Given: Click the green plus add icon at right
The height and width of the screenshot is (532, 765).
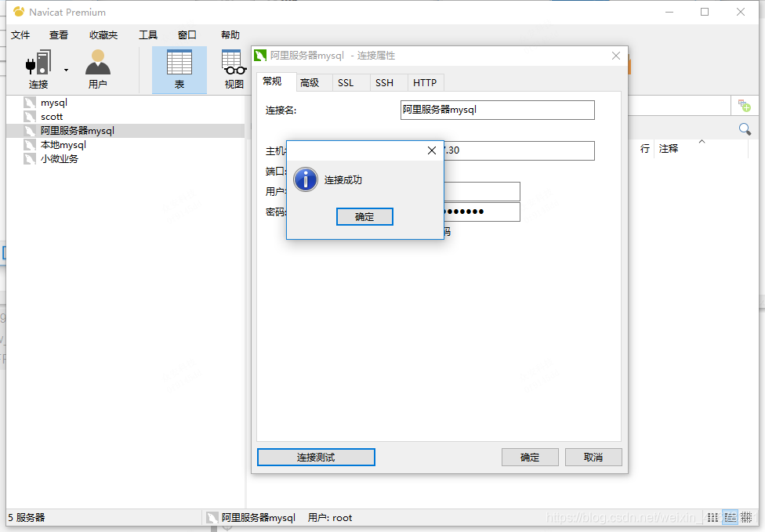Looking at the screenshot, I should (x=745, y=105).
